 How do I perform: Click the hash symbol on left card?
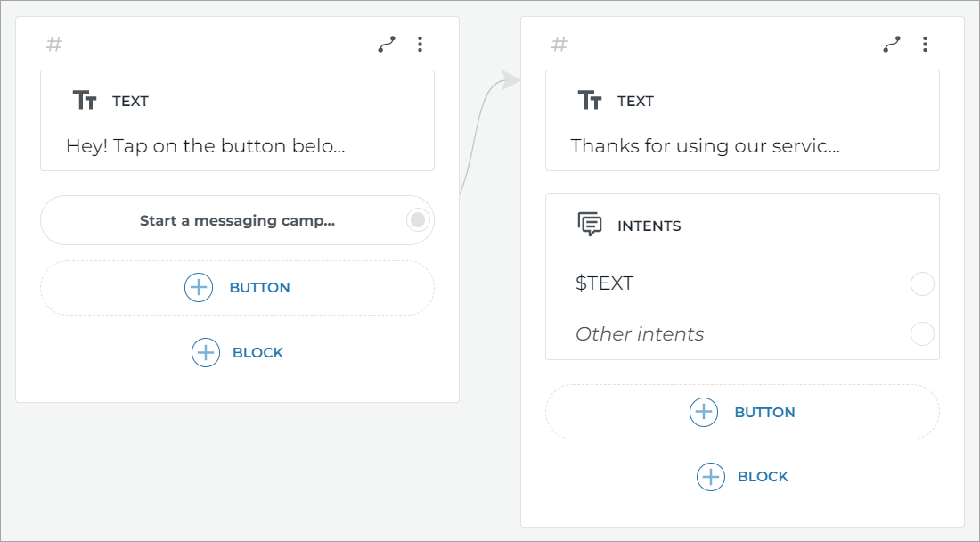[x=54, y=45]
